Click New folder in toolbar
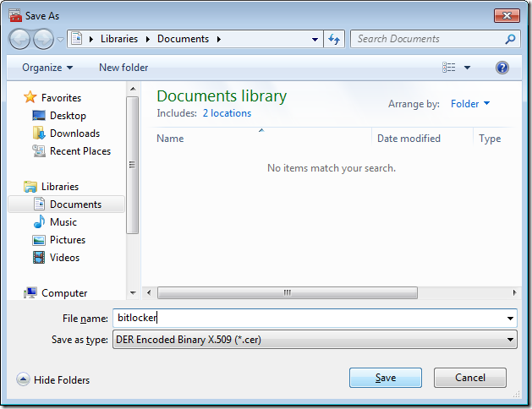The width and height of the screenshot is (532, 409). [123, 68]
